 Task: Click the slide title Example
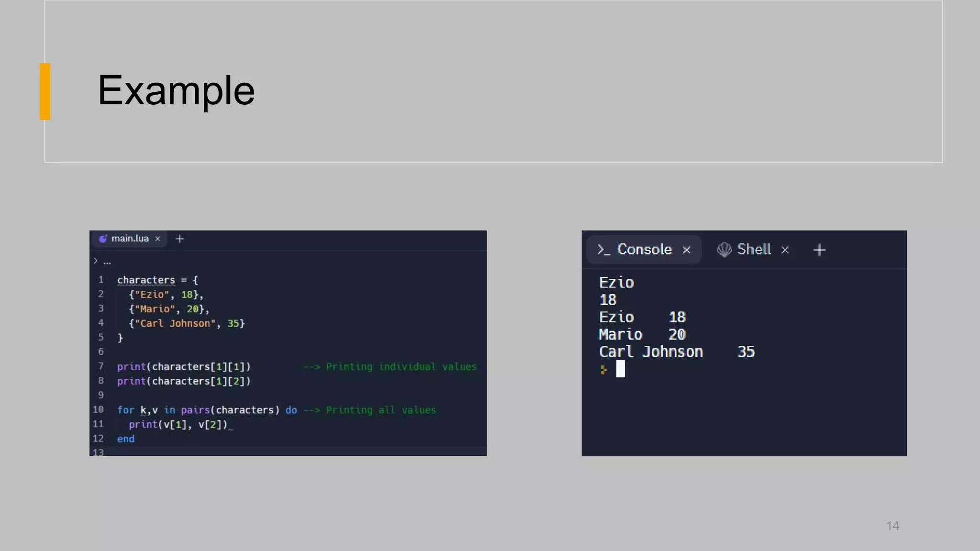point(176,90)
